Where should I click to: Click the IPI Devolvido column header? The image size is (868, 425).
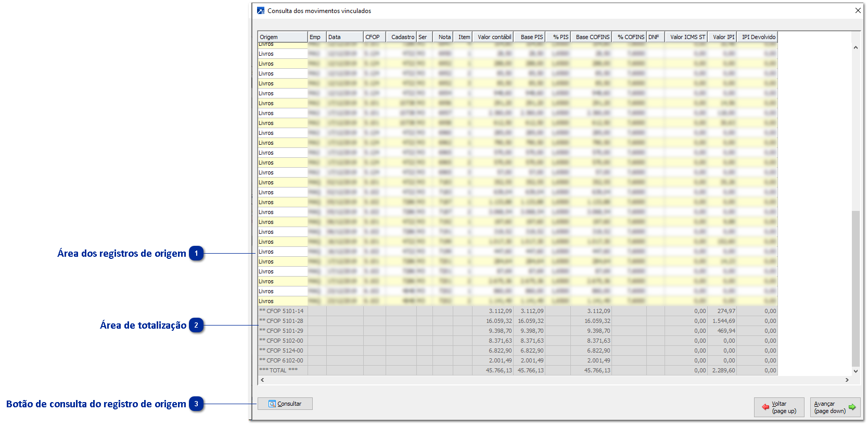pos(758,37)
